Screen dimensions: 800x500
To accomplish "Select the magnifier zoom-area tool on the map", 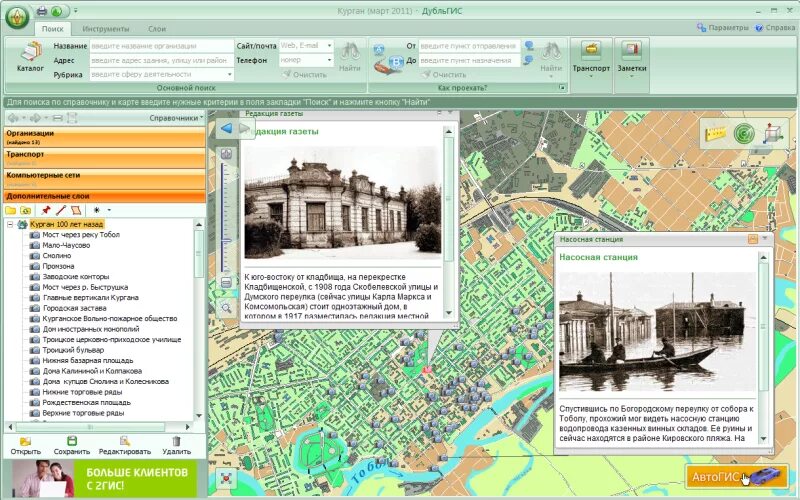I will click(226, 307).
